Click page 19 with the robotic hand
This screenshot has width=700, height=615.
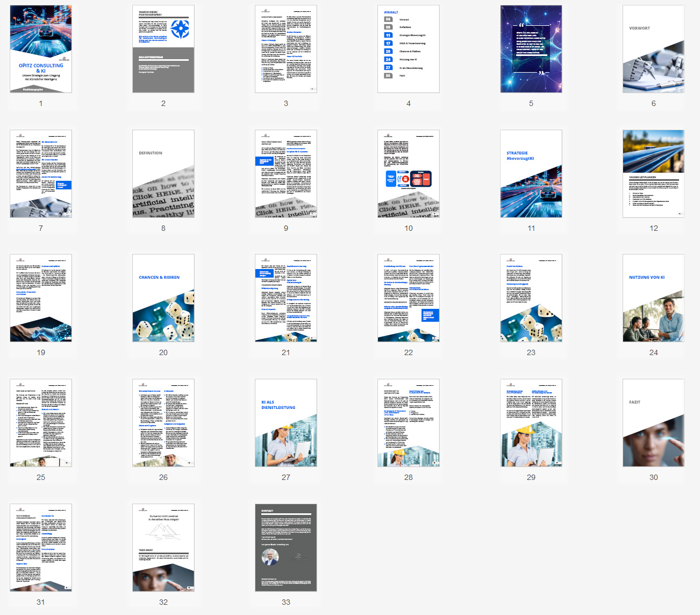point(41,298)
